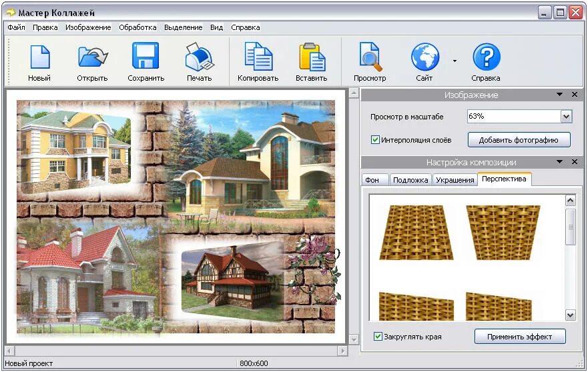
Task: Open the Правка menu
Action: (45, 27)
